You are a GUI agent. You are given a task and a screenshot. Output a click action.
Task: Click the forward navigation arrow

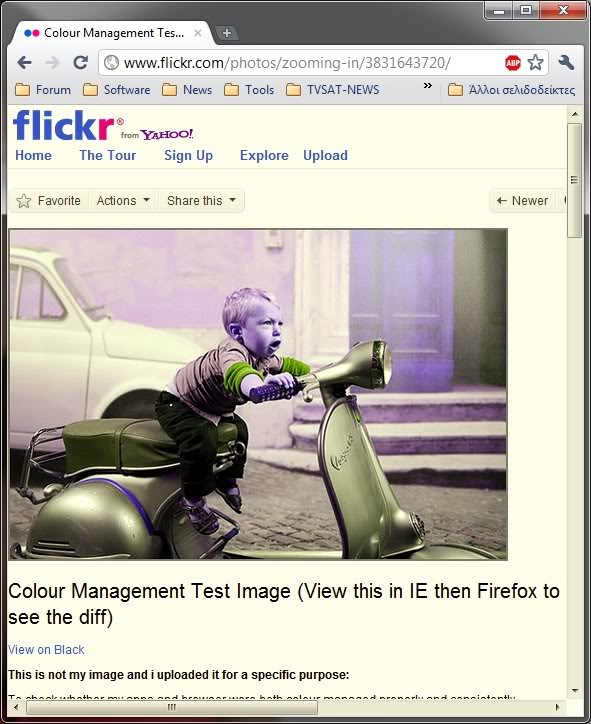click(53, 62)
